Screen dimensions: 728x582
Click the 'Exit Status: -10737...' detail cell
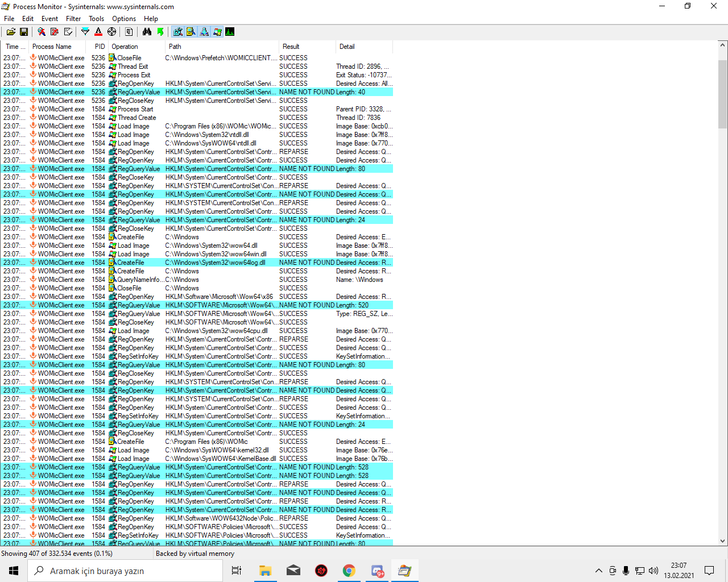[x=363, y=75]
